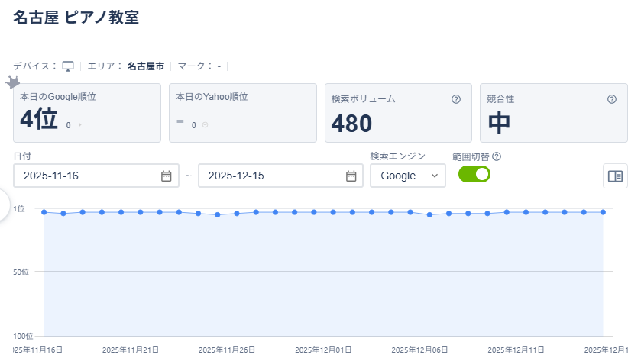Click help icon next to 範囲切替

pos(496,156)
